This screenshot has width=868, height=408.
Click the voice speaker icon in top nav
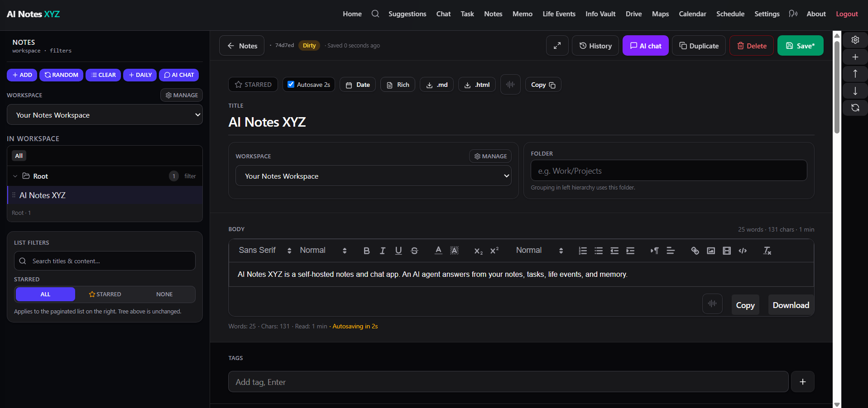click(793, 14)
